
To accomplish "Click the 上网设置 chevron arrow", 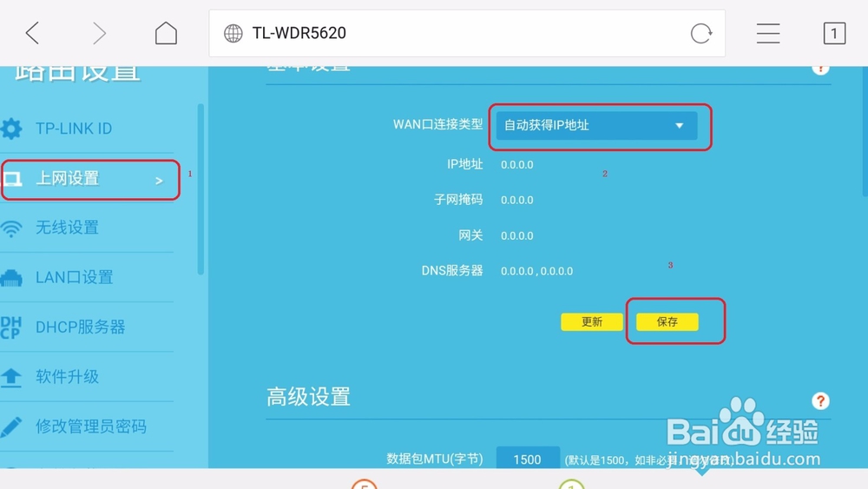I will [x=159, y=181].
